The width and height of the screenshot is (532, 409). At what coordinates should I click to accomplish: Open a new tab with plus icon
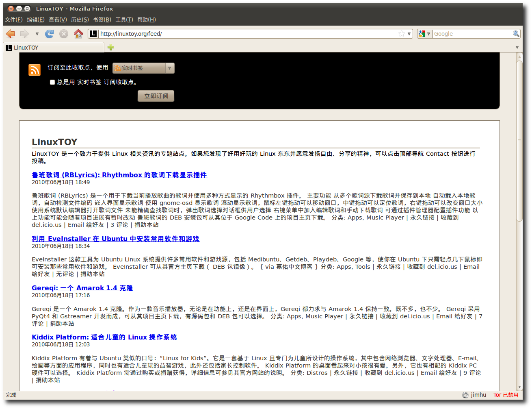(111, 47)
